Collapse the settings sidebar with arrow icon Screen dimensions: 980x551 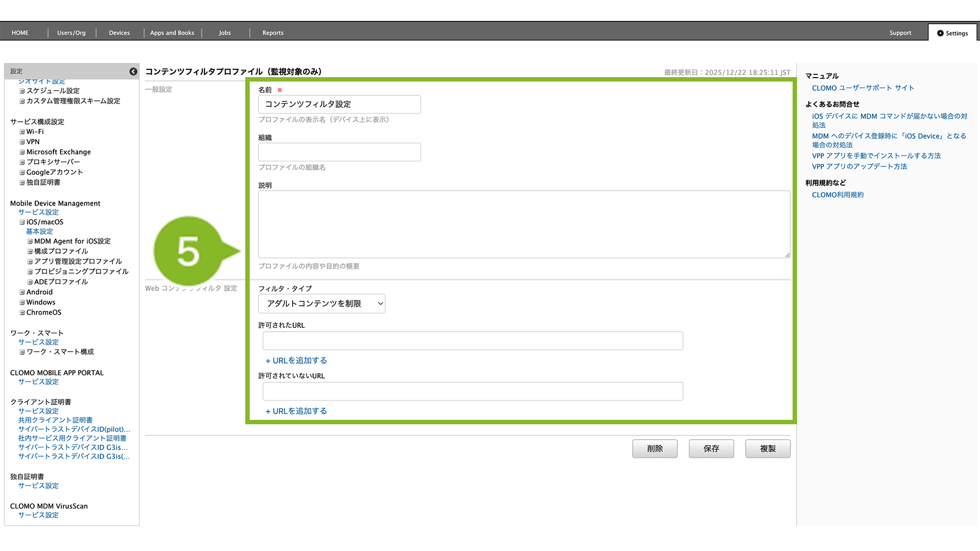point(133,72)
